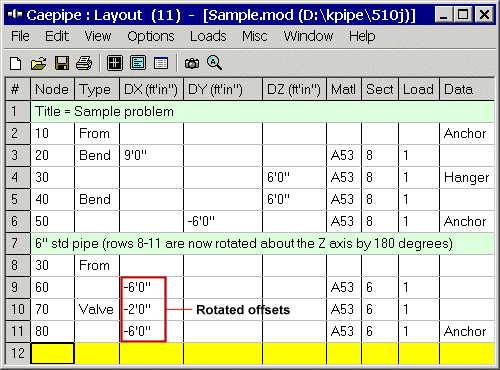Click the Anchor data cell for node 50
Screen dimensions: 500x370
point(467,221)
